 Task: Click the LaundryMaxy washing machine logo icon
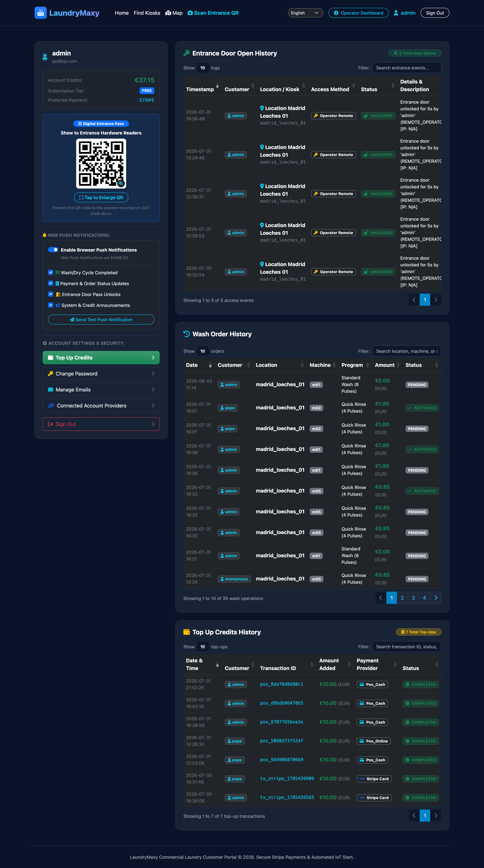40,13
